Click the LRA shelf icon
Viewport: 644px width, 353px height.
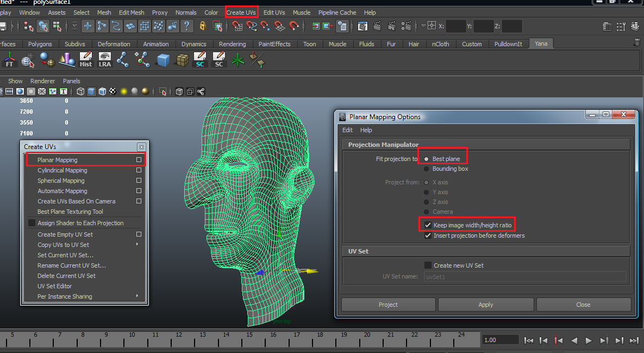tap(104, 59)
